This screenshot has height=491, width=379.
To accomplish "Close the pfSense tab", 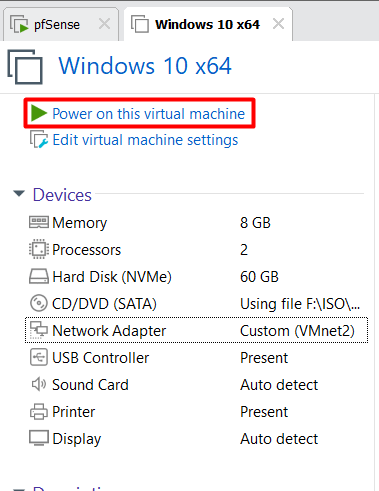I will coord(105,24).
